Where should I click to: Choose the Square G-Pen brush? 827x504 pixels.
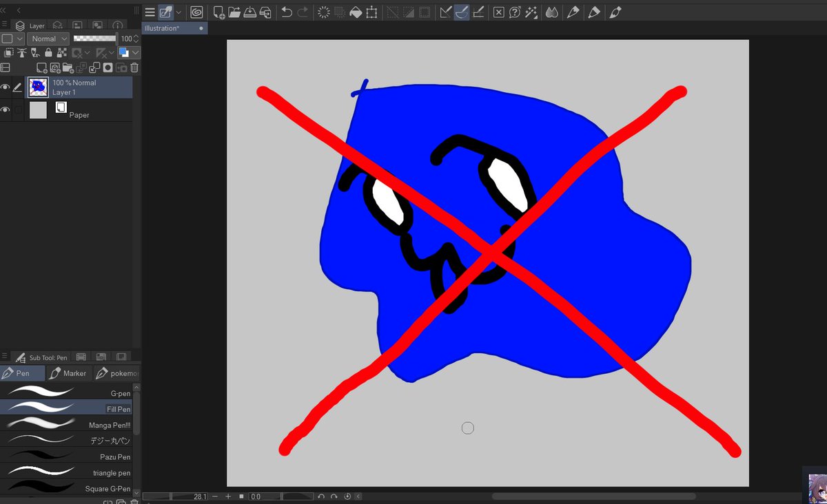(66, 487)
